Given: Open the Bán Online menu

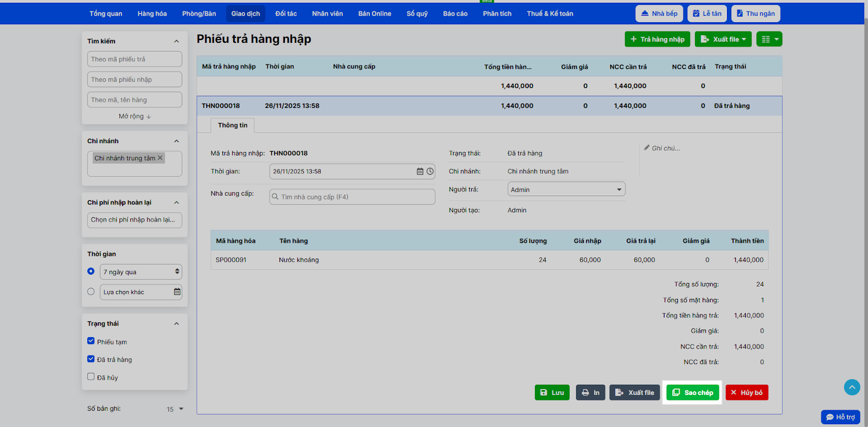Looking at the screenshot, I should (375, 14).
